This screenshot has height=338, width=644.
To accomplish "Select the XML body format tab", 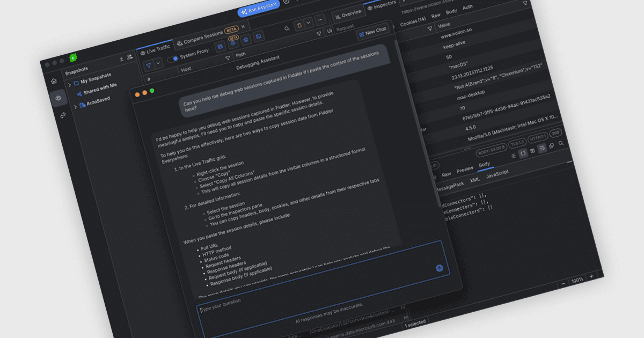I will click(474, 180).
